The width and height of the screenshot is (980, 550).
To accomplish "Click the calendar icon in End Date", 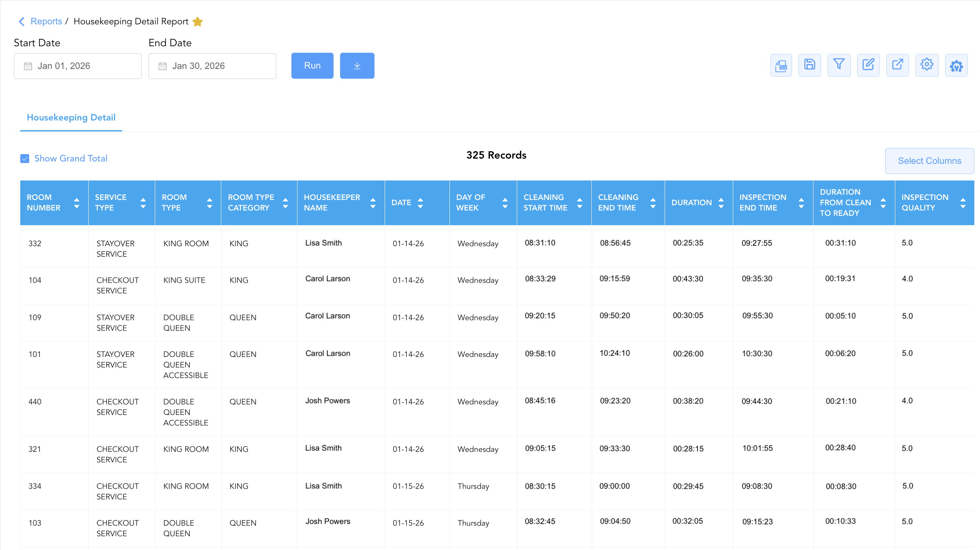I will tap(163, 66).
